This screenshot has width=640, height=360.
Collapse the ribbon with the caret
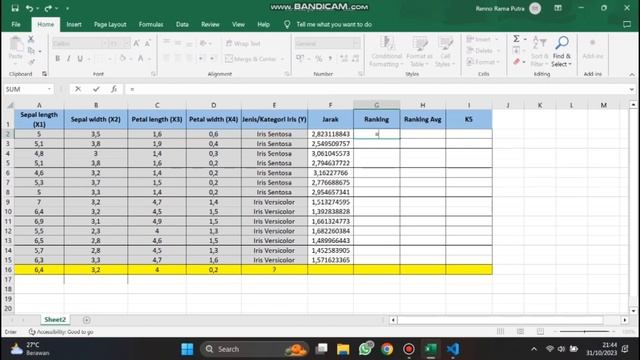pos(632,74)
